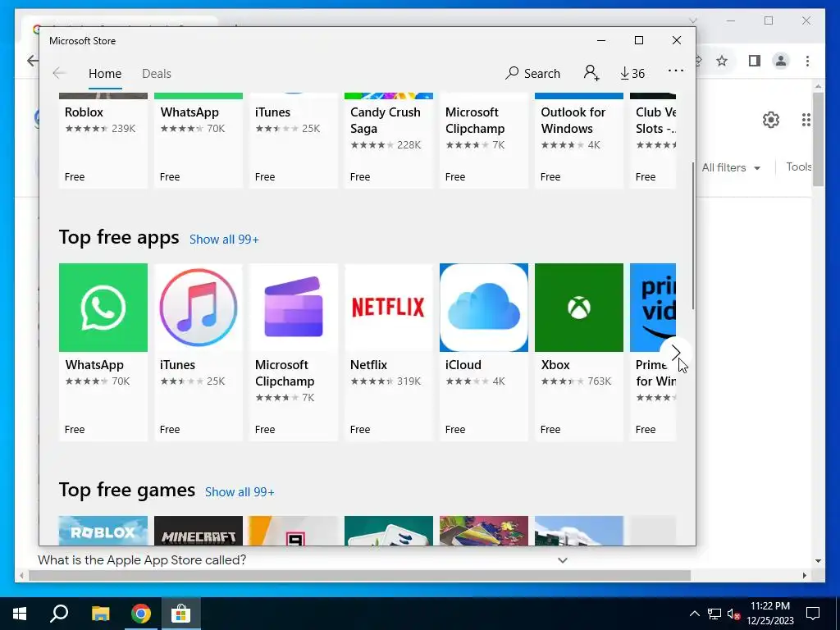Show hidden tray icons chevron

click(694, 614)
